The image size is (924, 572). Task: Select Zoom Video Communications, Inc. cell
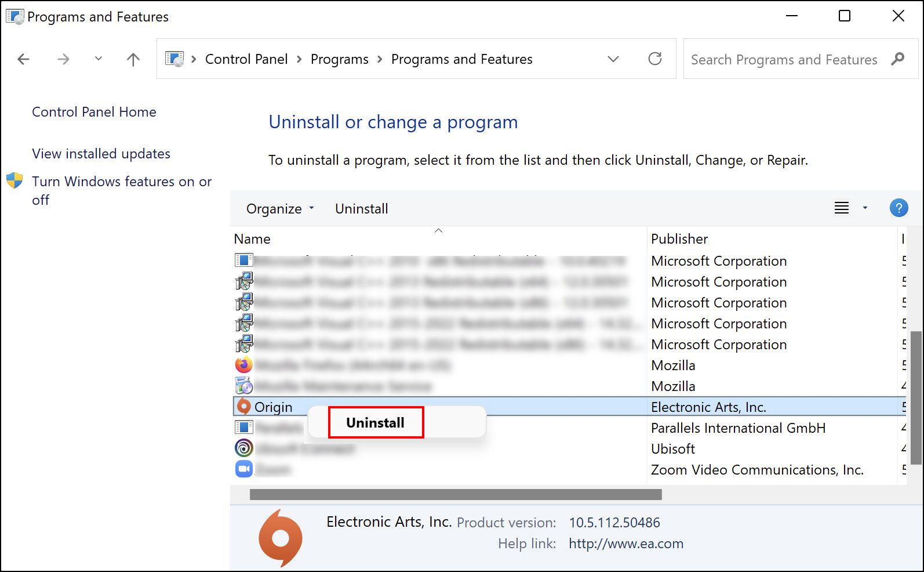click(x=757, y=470)
